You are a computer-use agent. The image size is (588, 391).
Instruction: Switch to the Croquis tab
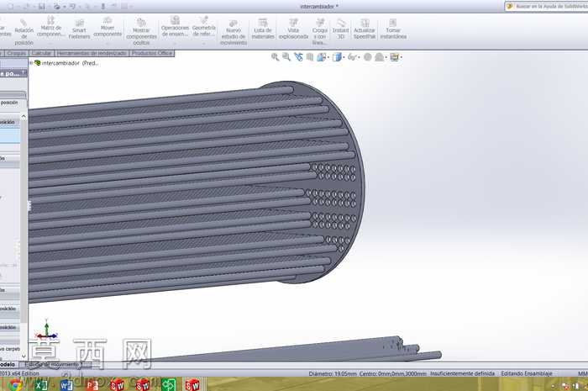click(x=17, y=53)
